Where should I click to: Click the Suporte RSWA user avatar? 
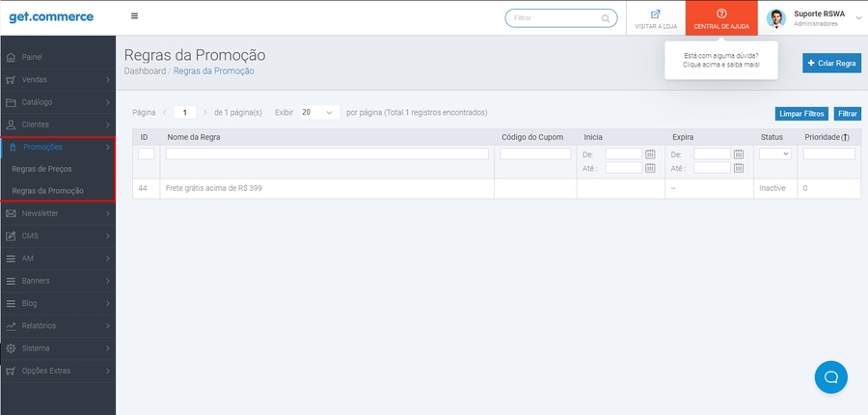776,18
